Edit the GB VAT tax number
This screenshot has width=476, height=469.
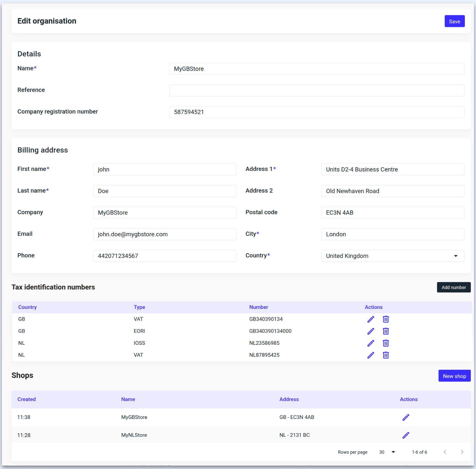370,319
